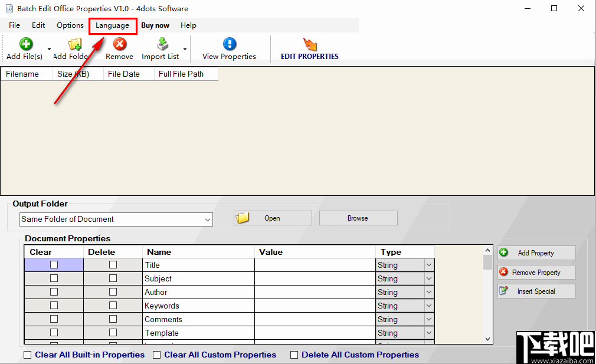Click the Buy now menu item
The image size is (596, 364).
pos(155,25)
